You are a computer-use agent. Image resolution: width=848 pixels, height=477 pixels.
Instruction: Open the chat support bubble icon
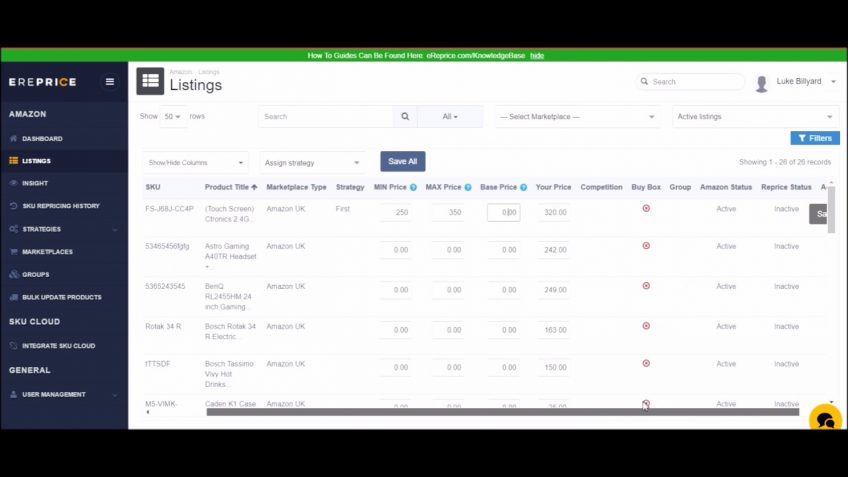(x=825, y=419)
